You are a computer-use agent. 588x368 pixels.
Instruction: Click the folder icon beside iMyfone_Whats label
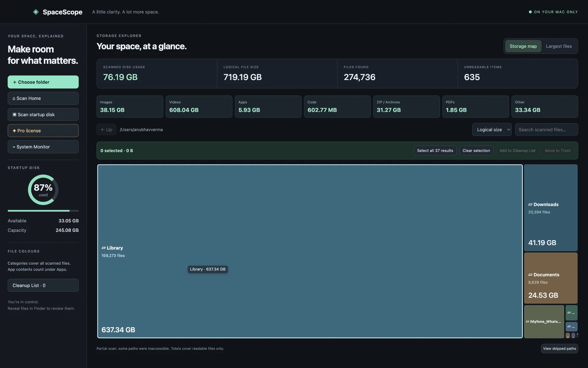tap(527, 322)
